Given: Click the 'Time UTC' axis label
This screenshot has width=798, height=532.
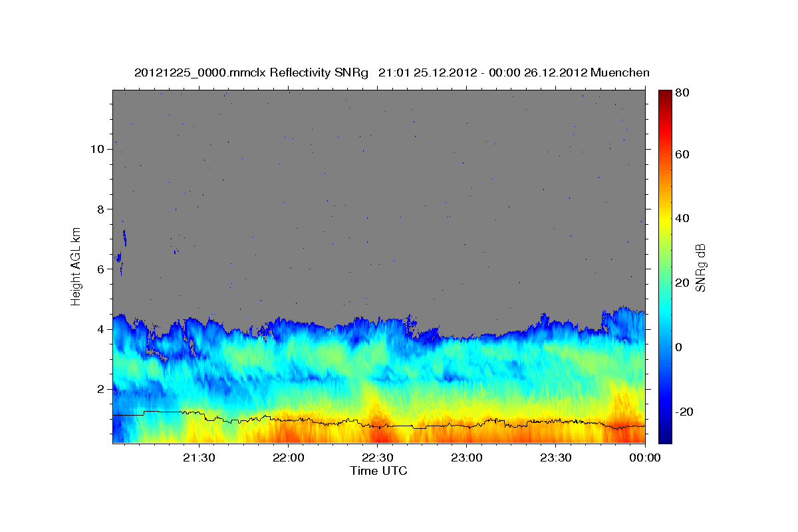Looking at the screenshot, I should pos(378,471).
